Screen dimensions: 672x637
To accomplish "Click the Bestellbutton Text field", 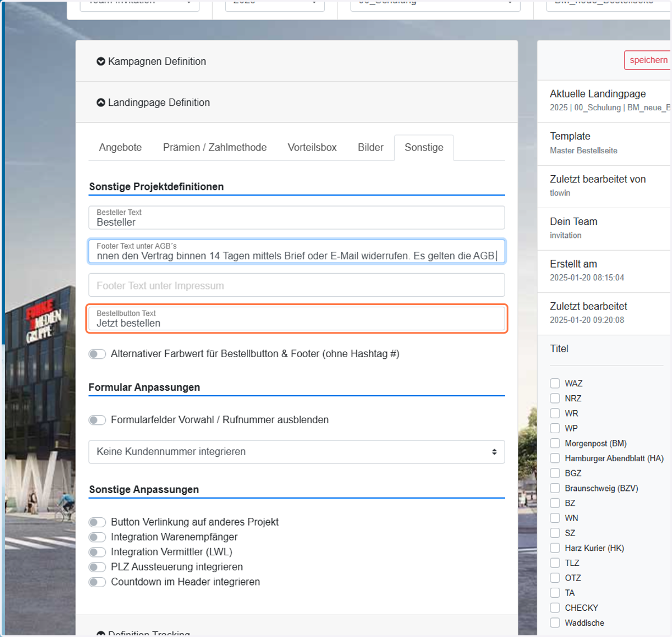I will coord(297,318).
